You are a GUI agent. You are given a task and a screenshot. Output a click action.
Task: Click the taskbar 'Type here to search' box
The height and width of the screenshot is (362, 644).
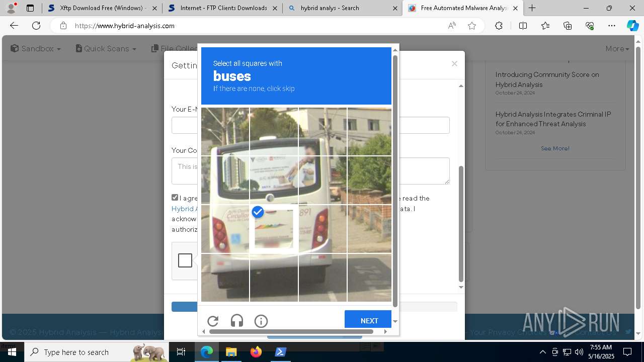coord(97,352)
